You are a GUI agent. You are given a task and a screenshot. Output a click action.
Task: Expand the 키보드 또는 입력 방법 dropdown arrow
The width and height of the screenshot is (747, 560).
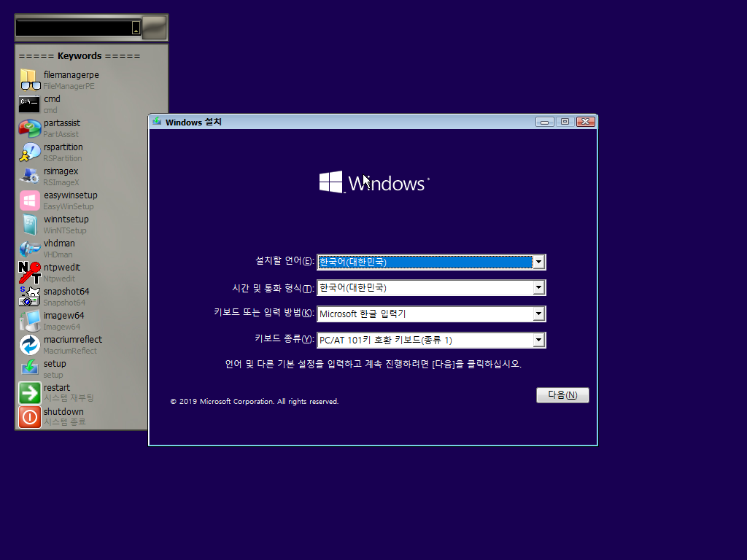(538, 314)
